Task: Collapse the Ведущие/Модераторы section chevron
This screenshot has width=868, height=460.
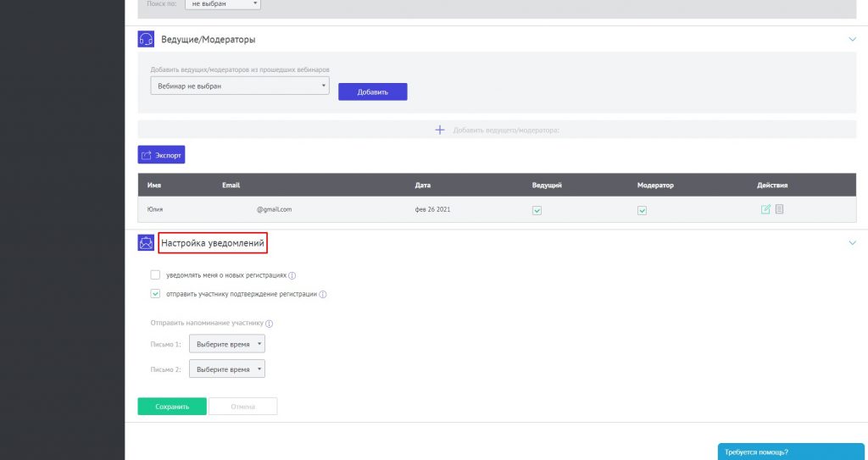Action: click(852, 39)
